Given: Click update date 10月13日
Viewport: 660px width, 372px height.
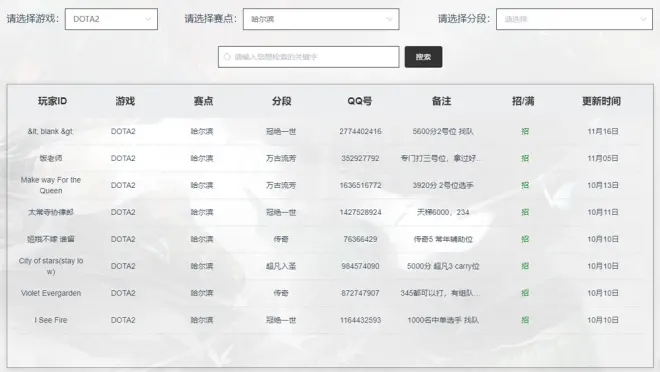Looking at the screenshot, I should point(603,185).
